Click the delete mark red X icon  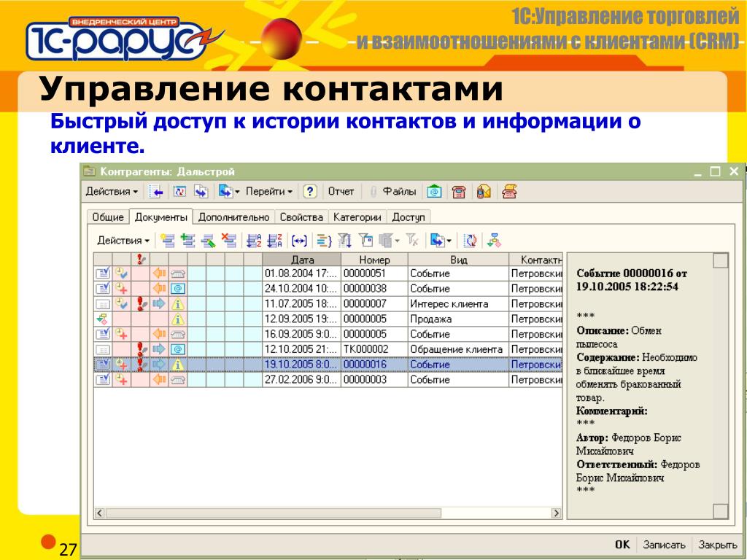point(229,241)
